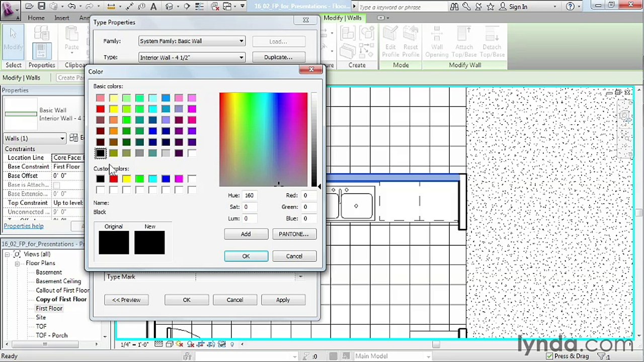The width and height of the screenshot is (644, 362).
Task: Click OK in the Color dialog
Action: (246, 256)
